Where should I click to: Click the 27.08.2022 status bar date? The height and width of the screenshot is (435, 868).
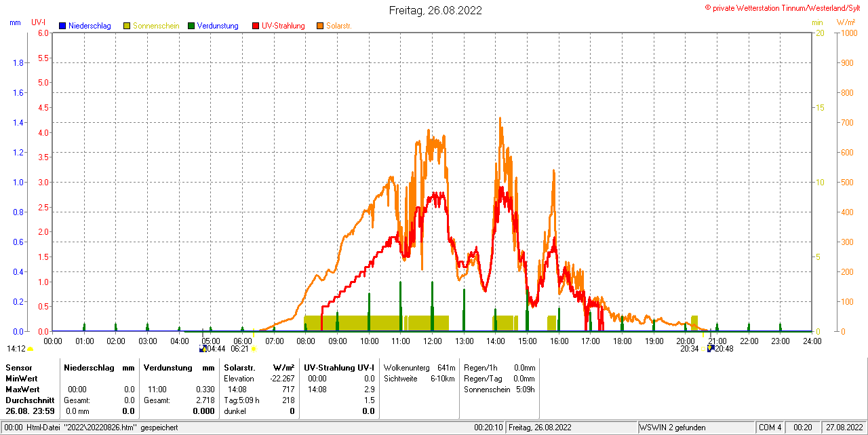point(844,428)
